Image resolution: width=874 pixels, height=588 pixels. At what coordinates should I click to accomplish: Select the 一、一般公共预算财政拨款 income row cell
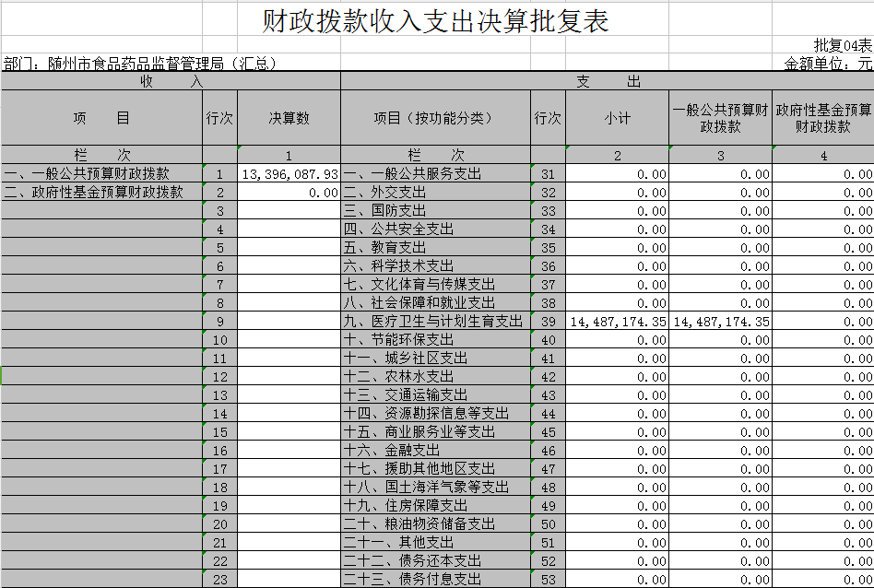click(x=101, y=173)
